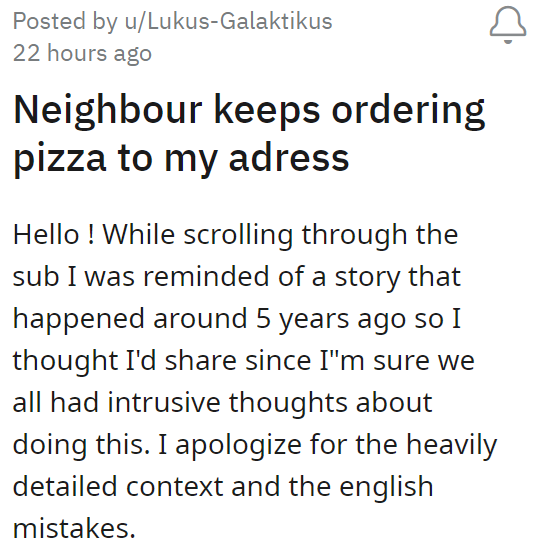This screenshot has height=549, width=534.
Task: Click the word "apologize" in the post
Action: tap(238, 446)
